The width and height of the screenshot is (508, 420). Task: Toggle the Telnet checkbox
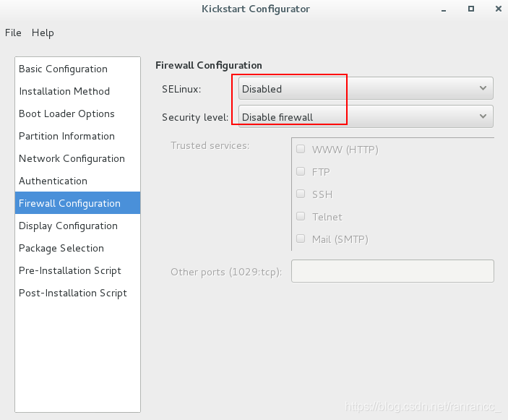pos(301,216)
